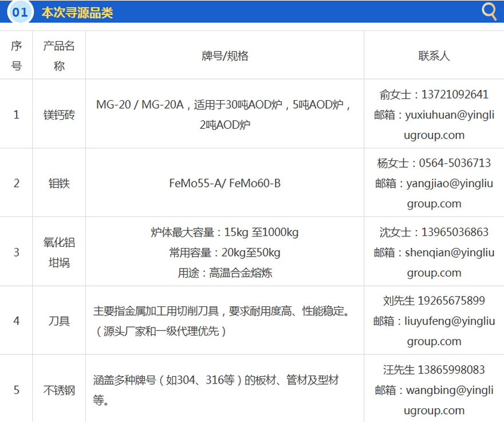Select the 镁钙砖 product name cell
Viewport: 504px width, 422px height.
point(59,115)
